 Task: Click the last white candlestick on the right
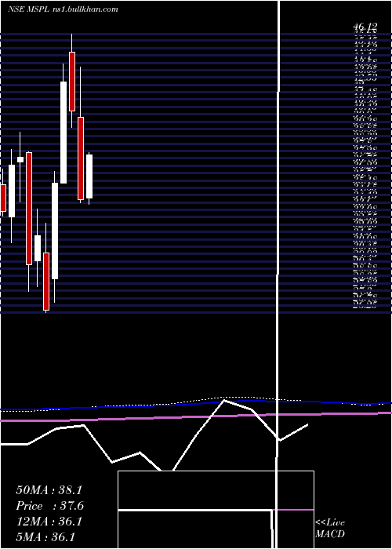coord(89,176)
